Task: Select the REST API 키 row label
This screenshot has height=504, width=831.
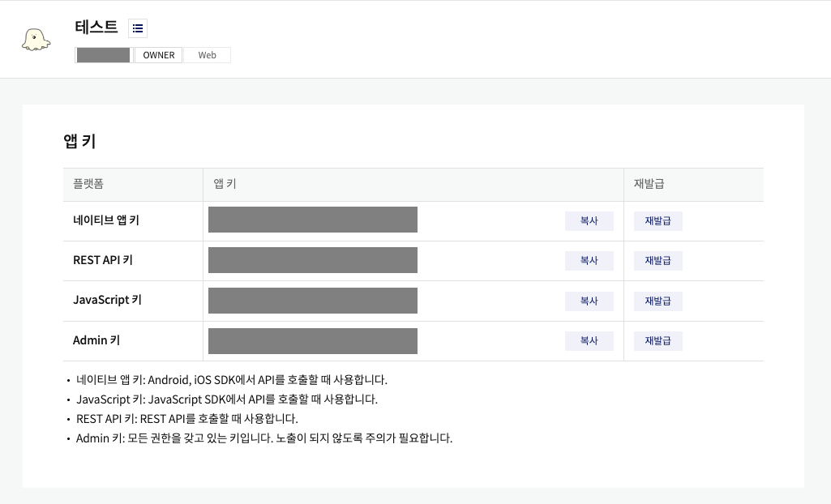Action: point(103,260)
